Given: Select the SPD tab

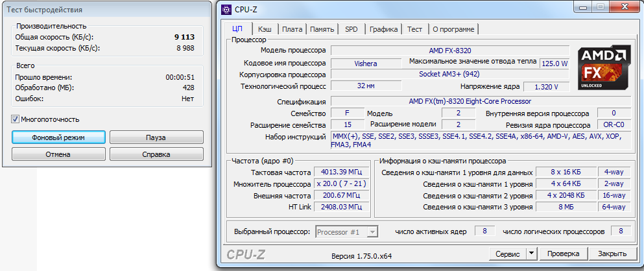Looking at the screenshot, I should click(x=351, y=29).
